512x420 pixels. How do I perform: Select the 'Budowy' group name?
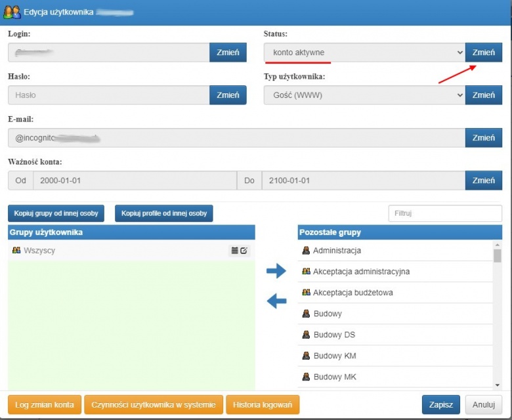point(328,314)
